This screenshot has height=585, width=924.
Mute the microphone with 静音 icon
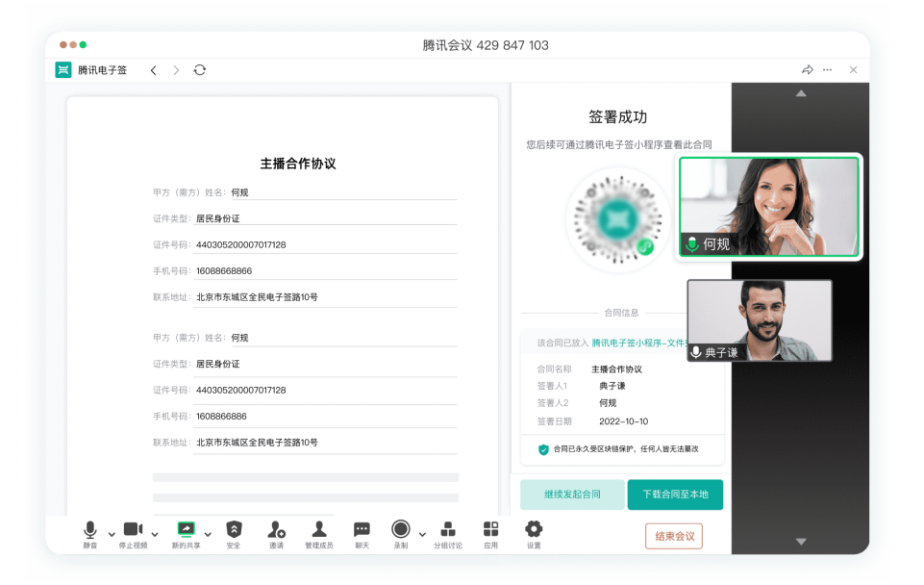point(90,530)
